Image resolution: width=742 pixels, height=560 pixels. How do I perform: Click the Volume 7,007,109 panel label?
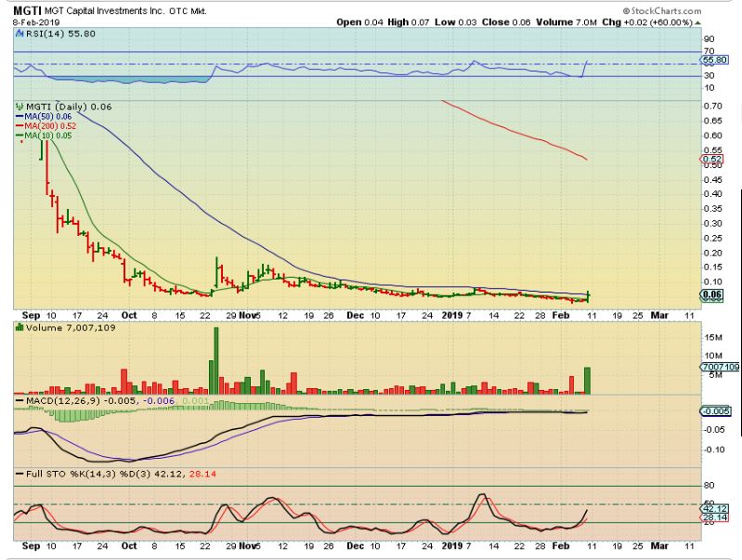(71, 328)
